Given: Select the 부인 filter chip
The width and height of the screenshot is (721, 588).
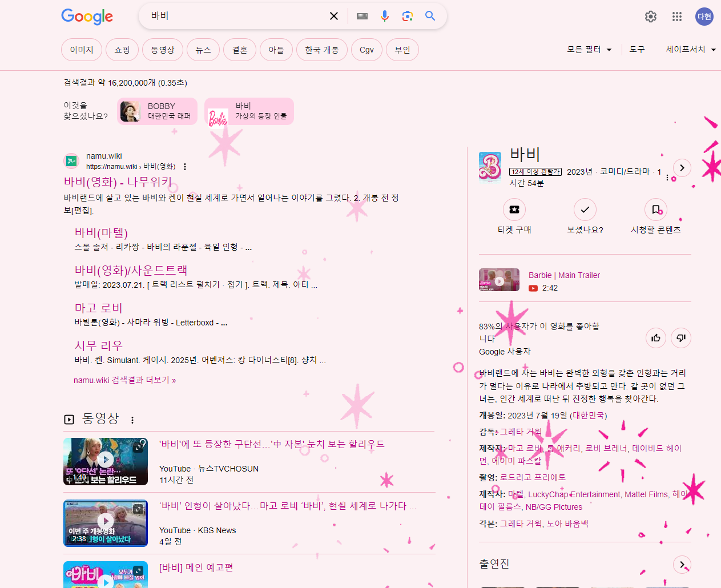Looking at the screenshot, I should click(402, 50).
